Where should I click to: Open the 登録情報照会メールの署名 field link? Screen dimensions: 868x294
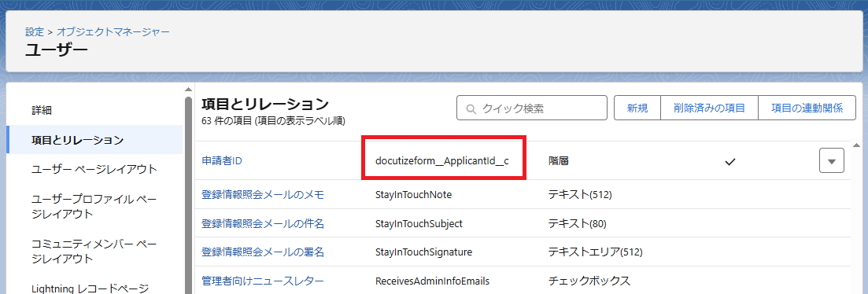tap(263, 252)
